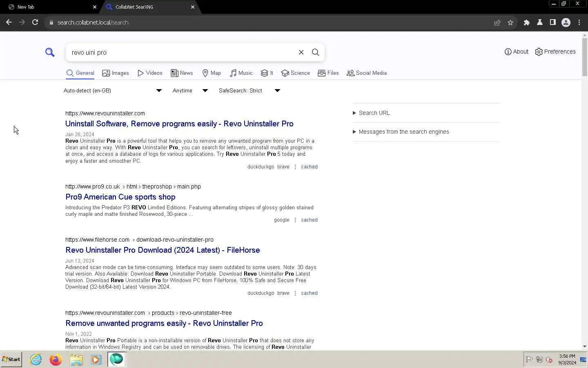Image resolution: width=588 pixels, height=368 pixels.
Task: Open cached link for FileHorse result
Action: [309, 293]
